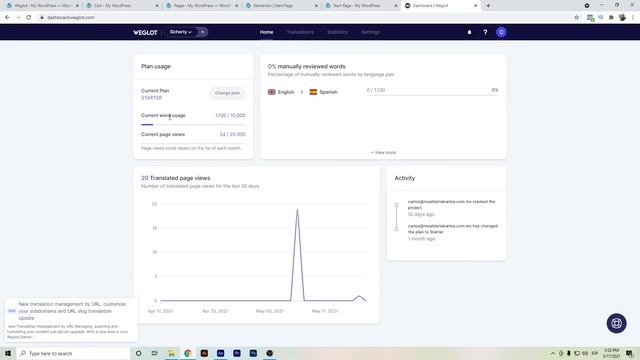
Task: Open the user avatar C menu
Action: click(x=501, y=32)
